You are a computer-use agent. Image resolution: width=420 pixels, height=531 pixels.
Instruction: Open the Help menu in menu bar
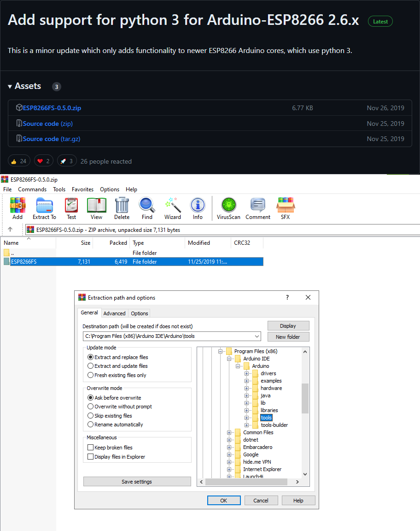[131, 189]
